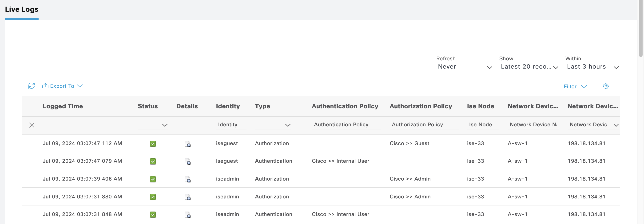644x224 pixels.
Task: Click the Identity filter input field
Action: tap(231, 125)
